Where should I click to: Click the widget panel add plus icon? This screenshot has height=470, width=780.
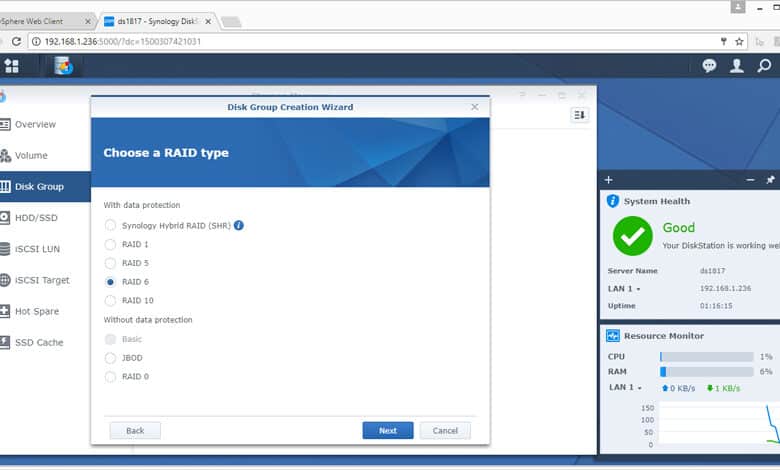click(x=608, y=180)
